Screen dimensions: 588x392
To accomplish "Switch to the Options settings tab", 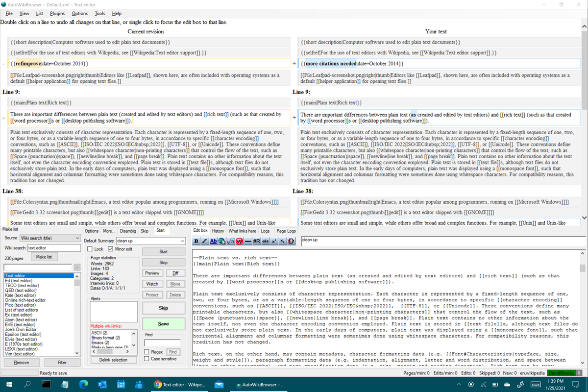I will pos(92,231).
